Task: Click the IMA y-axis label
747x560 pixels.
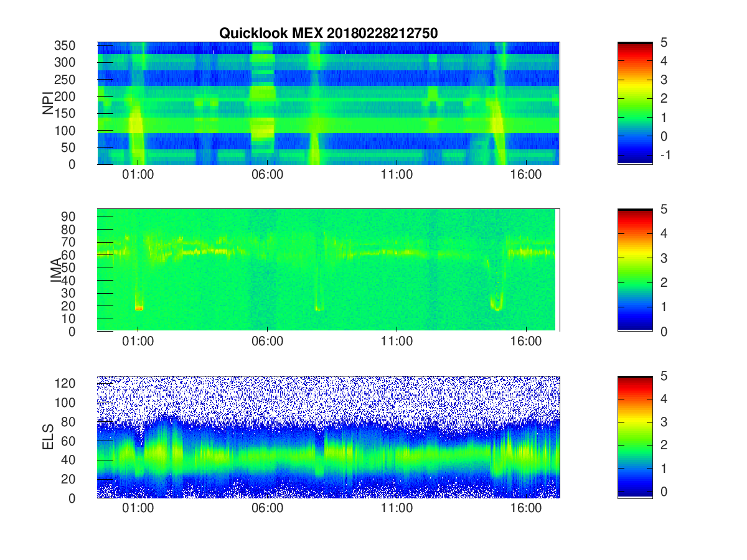Action: tap(57, 270)
